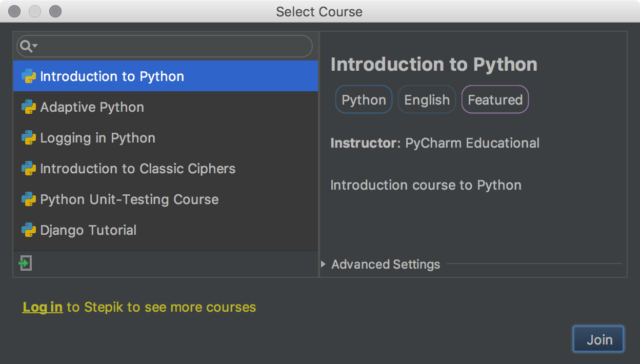This screenshot has height=364, width=640.
Task: Click the Instructor: PyCharm Educational line
Action: 435,143
